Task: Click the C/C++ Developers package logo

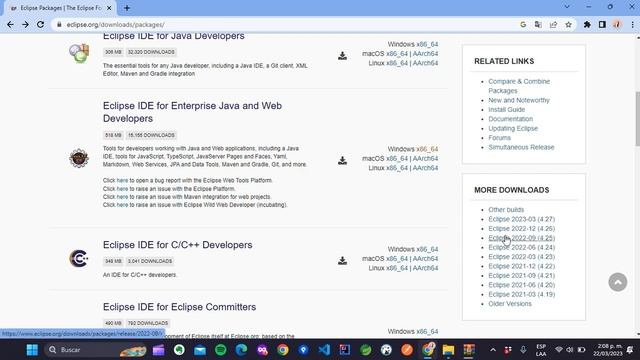Action: [79, 258]
